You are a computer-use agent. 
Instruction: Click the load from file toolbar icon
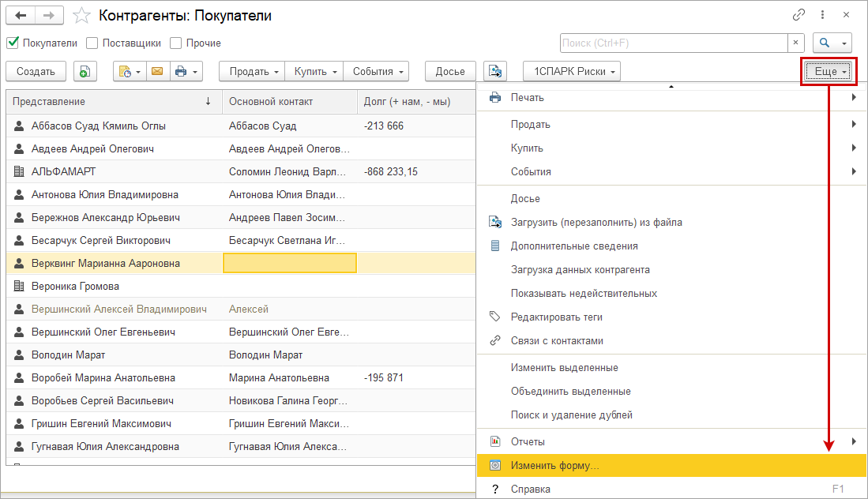pyautogui.click(x=495, y=71)
